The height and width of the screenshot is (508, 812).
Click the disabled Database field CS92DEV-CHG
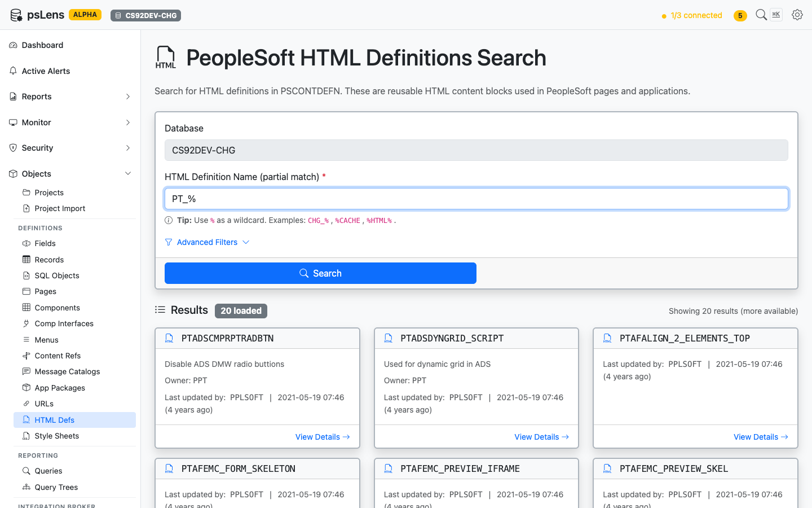click(476, 150)
